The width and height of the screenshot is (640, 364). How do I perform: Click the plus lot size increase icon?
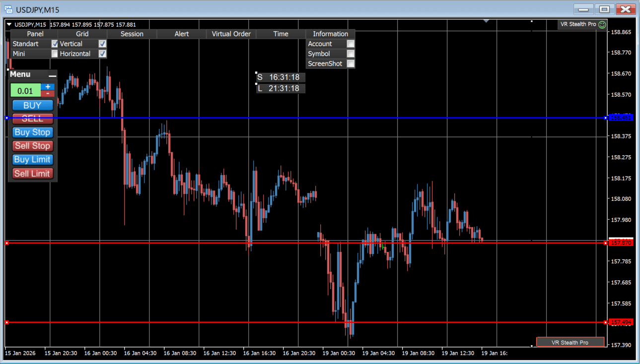point(48,87)
